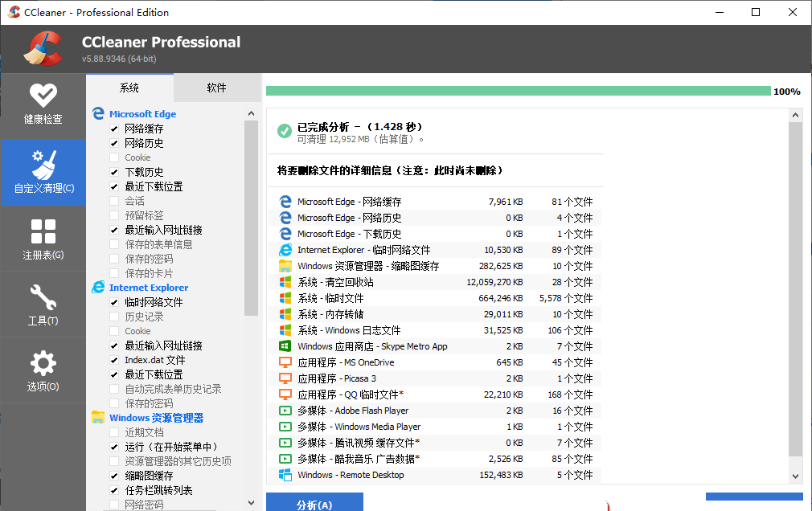Screen dimensions: 812x511
Task: Enable the Microsoft Edge Cookie checkbox
Action: tap(114, 157)
